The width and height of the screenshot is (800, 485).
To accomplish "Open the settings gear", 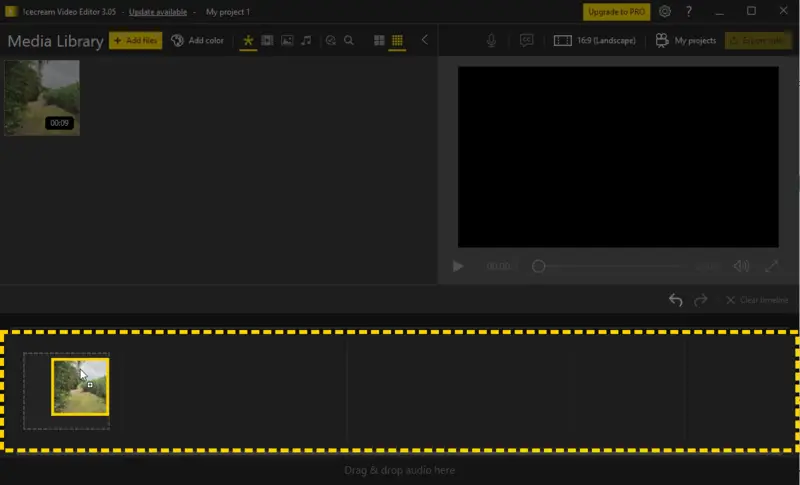I will [x=665, y=11].
